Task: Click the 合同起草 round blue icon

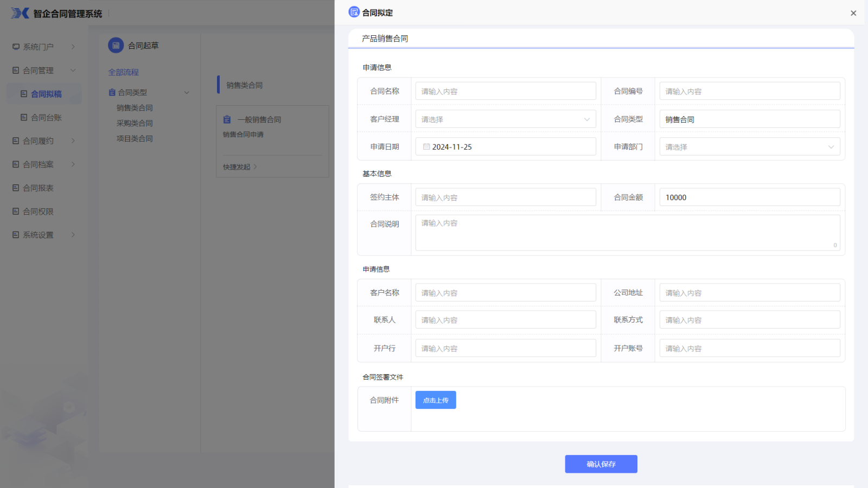Action: pos(116,46)
